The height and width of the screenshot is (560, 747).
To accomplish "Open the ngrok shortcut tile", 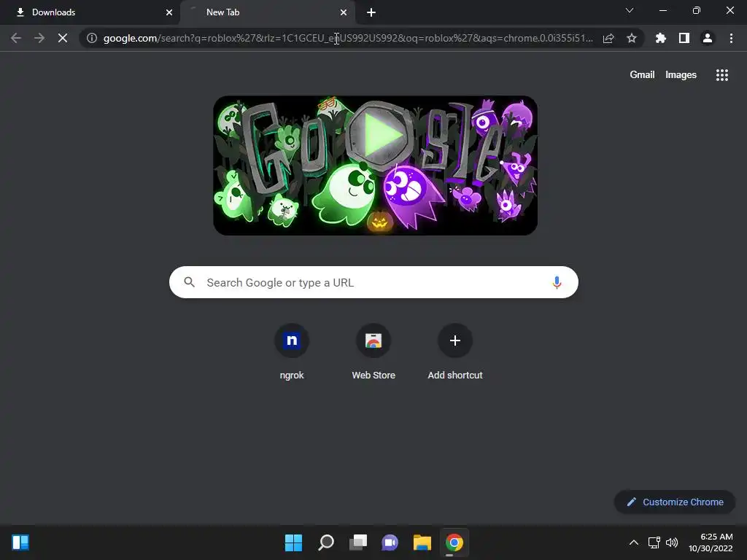I will pos(292,352).
